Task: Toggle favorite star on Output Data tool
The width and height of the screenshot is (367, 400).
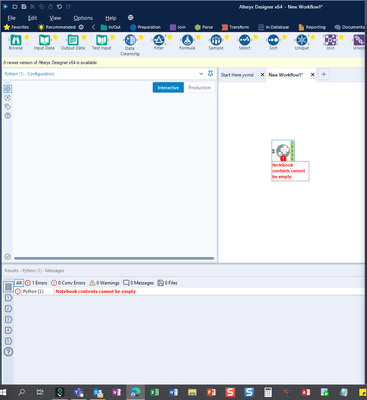Action: click(x=84, y=37)
